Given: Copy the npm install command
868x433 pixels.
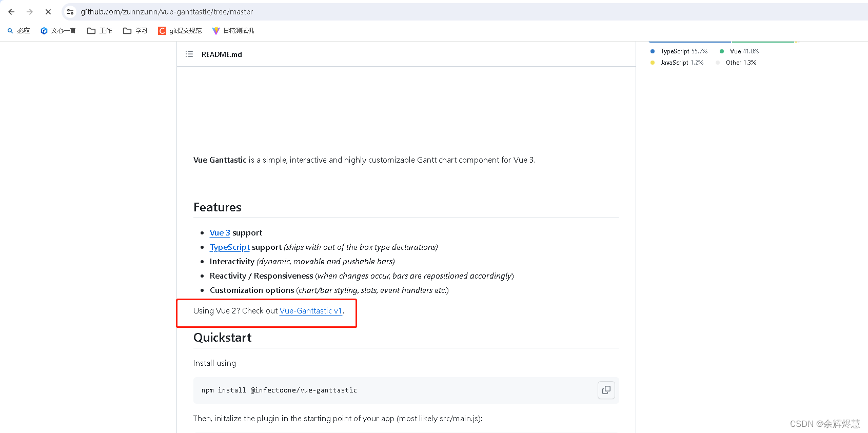Looking at the screenshot, I should pyautogui.click(x=606, y=390).
